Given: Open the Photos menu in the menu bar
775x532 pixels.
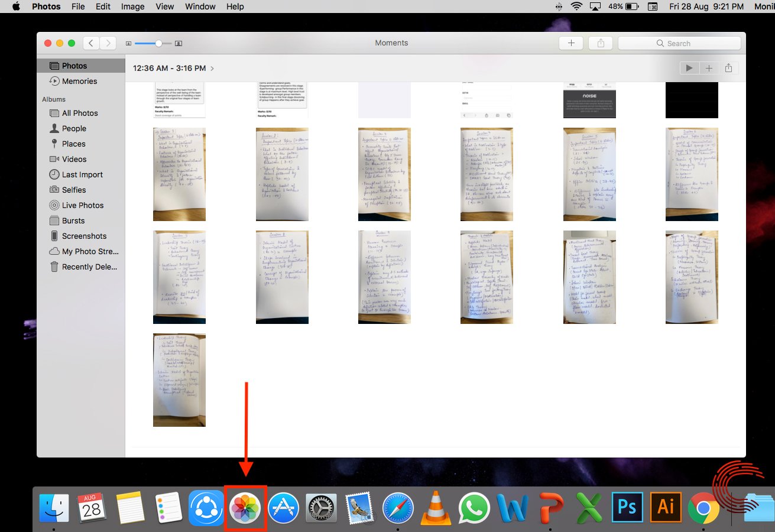Looking at the screenshot, I should pos(46,7).
